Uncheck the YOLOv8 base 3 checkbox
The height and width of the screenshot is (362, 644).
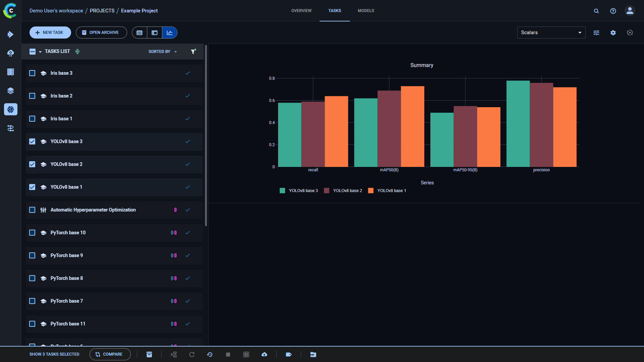[x=32, y=141]
